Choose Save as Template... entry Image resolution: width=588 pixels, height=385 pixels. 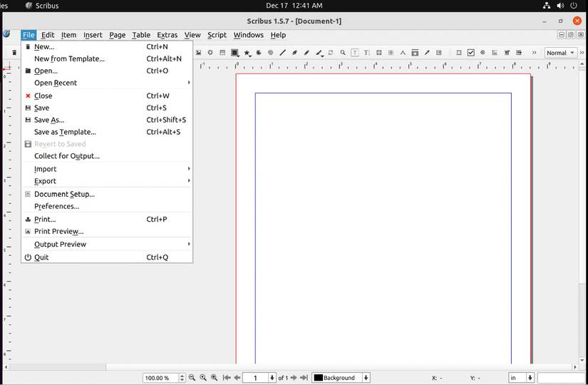[107, 132]
